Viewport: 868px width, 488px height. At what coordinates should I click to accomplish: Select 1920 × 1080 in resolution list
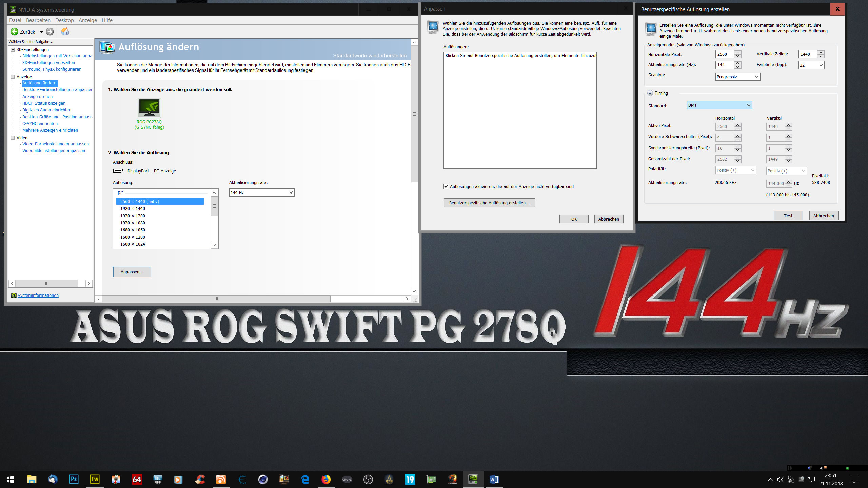(x=133, y=223)
